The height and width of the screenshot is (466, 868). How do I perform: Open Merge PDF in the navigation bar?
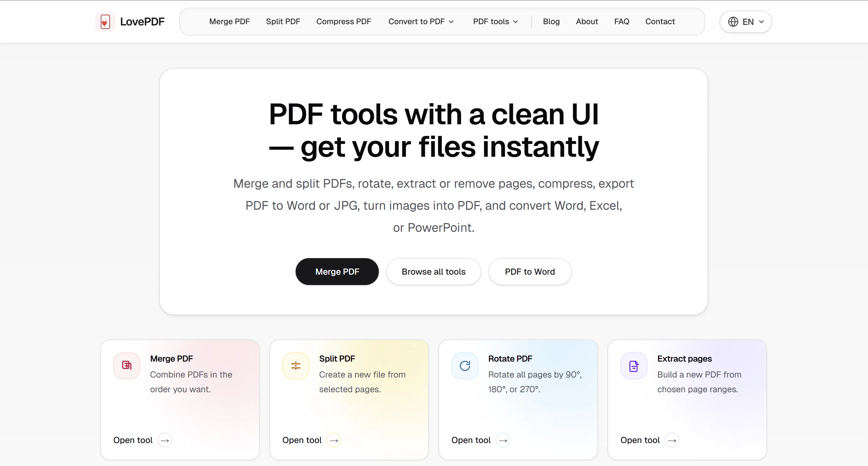pos(229,21)
